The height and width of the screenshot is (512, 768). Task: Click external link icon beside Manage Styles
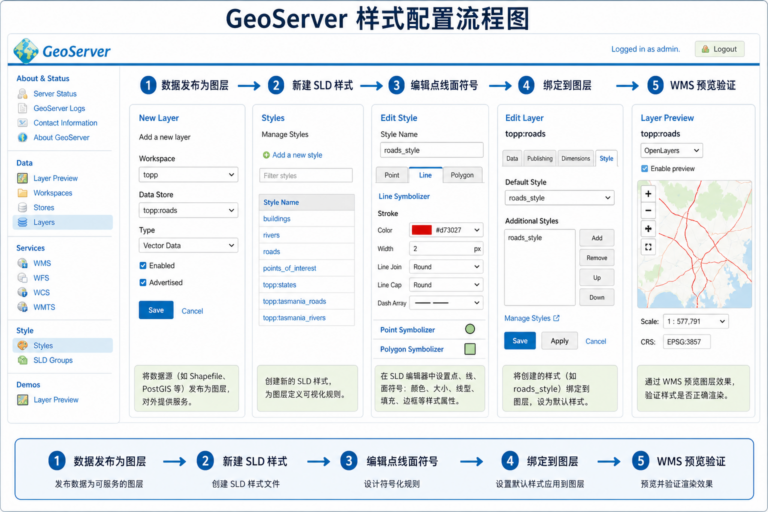[556, 318]
